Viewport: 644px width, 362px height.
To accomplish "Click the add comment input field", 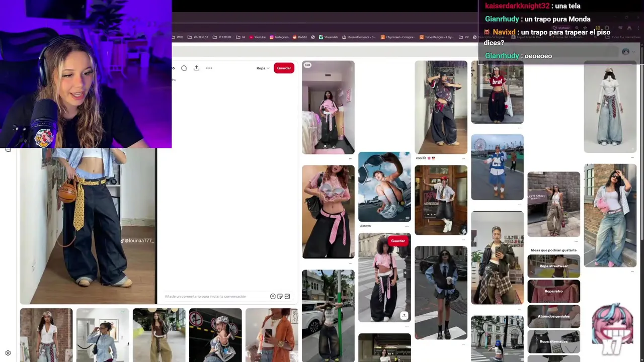I will [x=216, y=297].
